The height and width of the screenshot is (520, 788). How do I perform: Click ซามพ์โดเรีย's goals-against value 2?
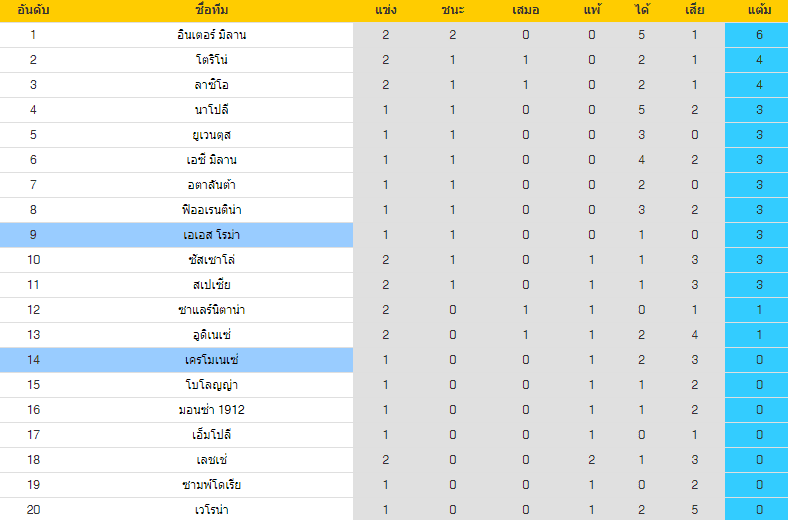pyautogui.click(x=695, y=485)
